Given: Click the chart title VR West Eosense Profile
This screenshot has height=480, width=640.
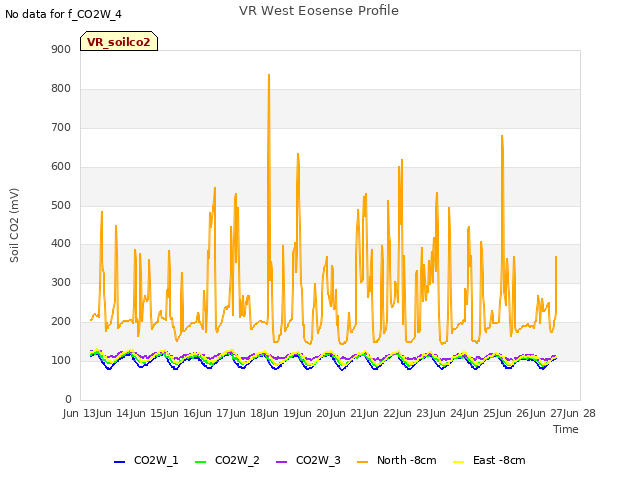Looking at the screenshot, I should click(x=319, y=11).
